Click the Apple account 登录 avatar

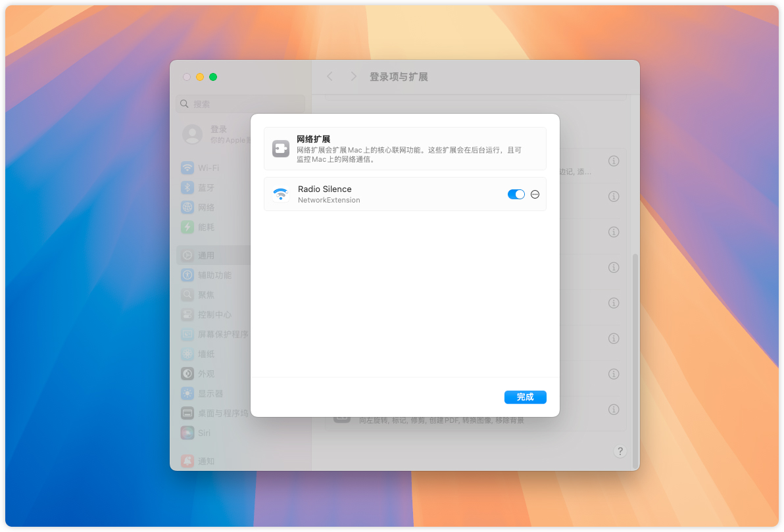[193, 135]
